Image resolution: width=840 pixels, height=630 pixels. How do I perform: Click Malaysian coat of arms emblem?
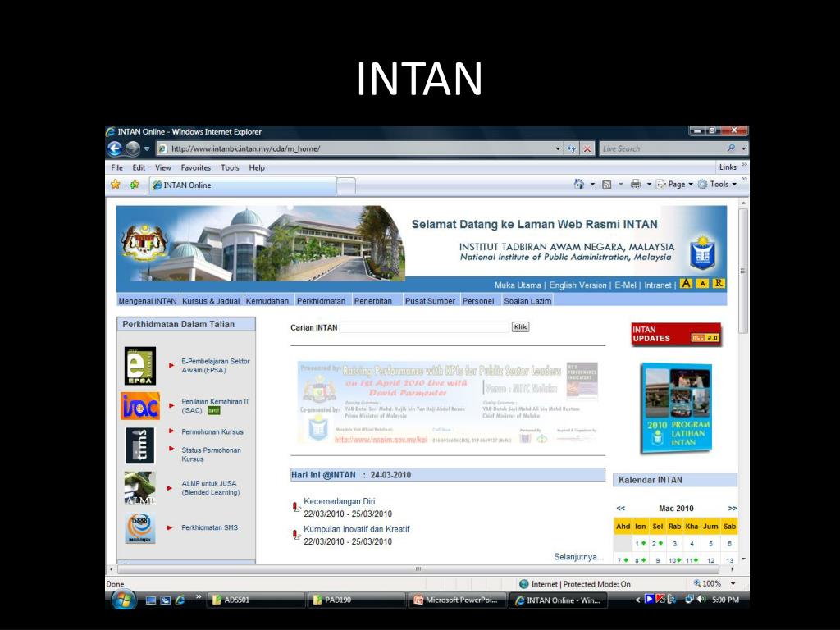pos(144,243)
